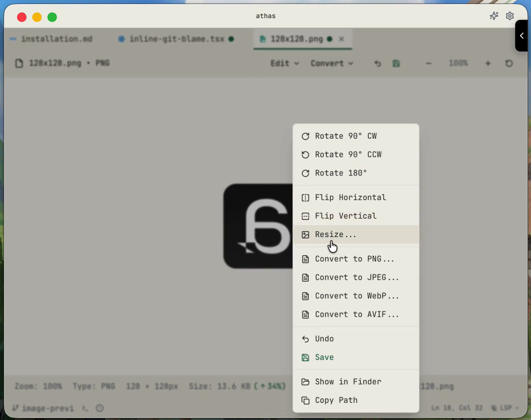Click the AI sparkle icon in title bar
The image size is (531, 420).
tap(494, 16)
